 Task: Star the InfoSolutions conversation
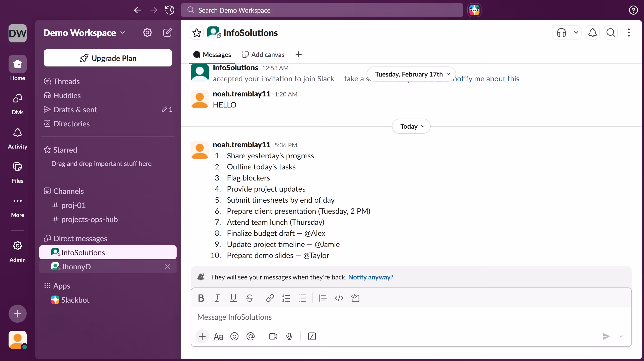tap(197, 33)
